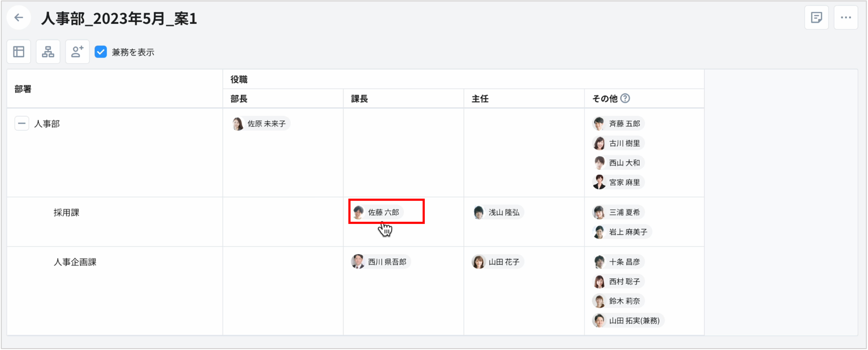
Task: Click 山田 花子 employee chip
Action: coord(498,262)
